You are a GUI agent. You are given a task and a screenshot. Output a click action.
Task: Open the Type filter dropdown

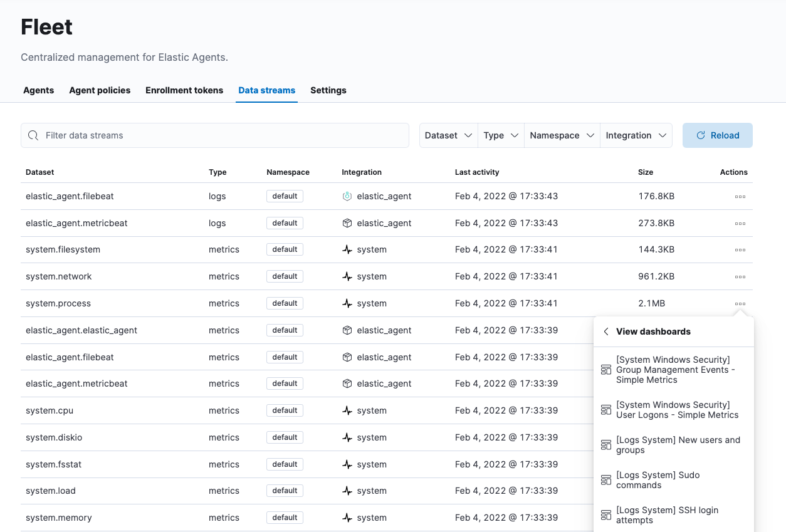pyautogui.click(x=500, y=135)
